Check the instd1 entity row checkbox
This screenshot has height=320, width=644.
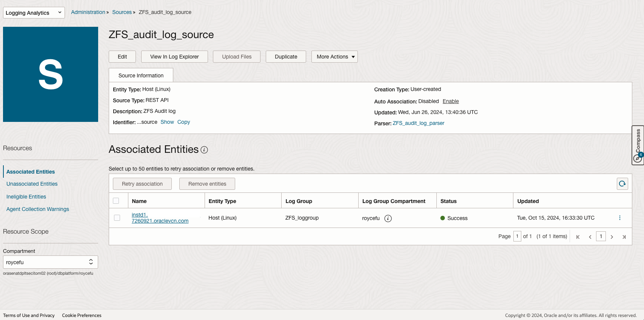click(117, 218)
